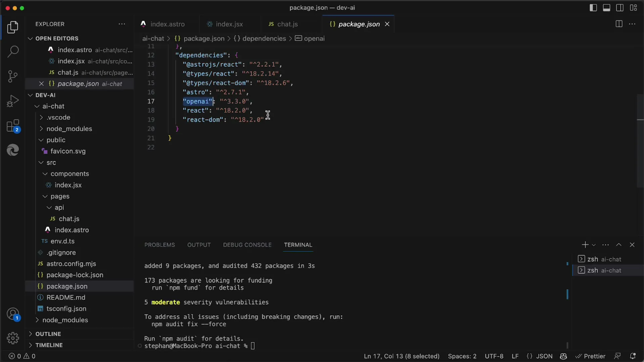Open the Explorer view in activity bar

(13, 27)
